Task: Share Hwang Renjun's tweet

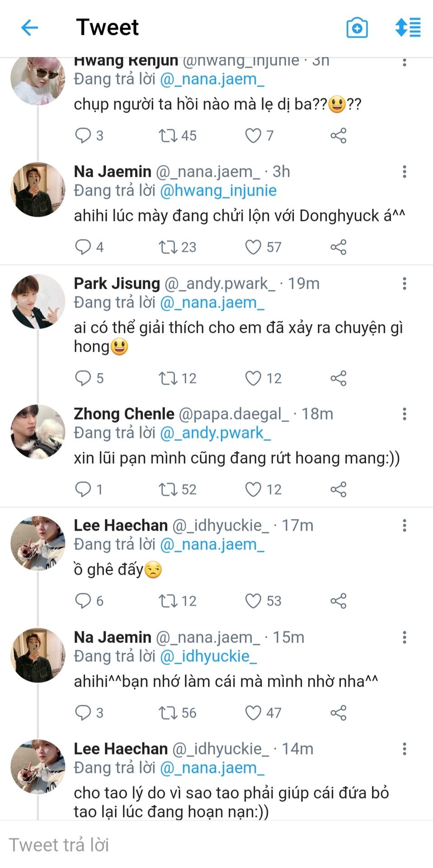Action: 338,135
